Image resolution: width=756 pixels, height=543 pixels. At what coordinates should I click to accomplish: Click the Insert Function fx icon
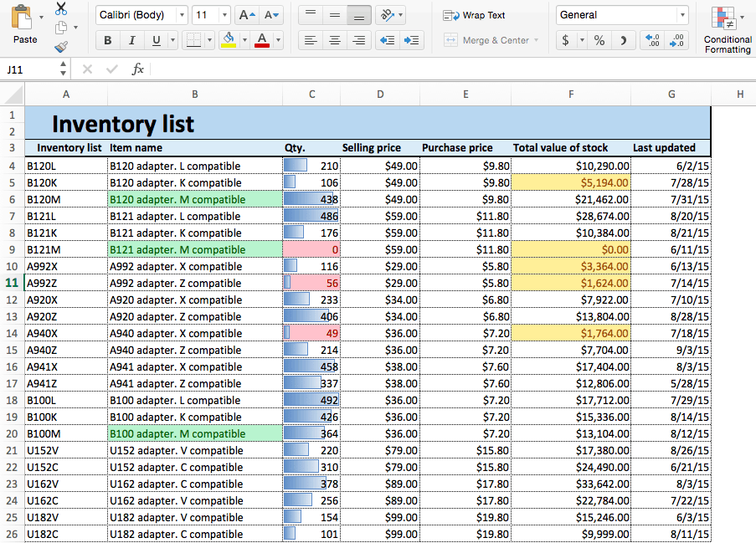pos(138,69)
